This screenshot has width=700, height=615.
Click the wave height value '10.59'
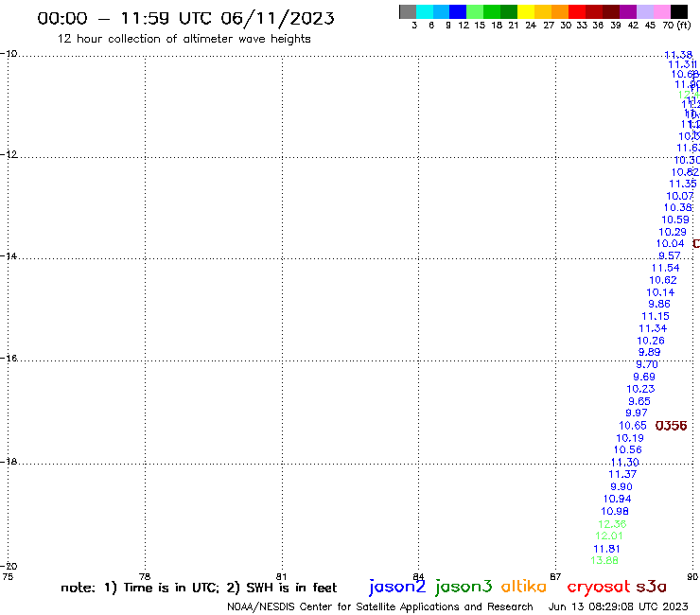click(x=675, y=220)
